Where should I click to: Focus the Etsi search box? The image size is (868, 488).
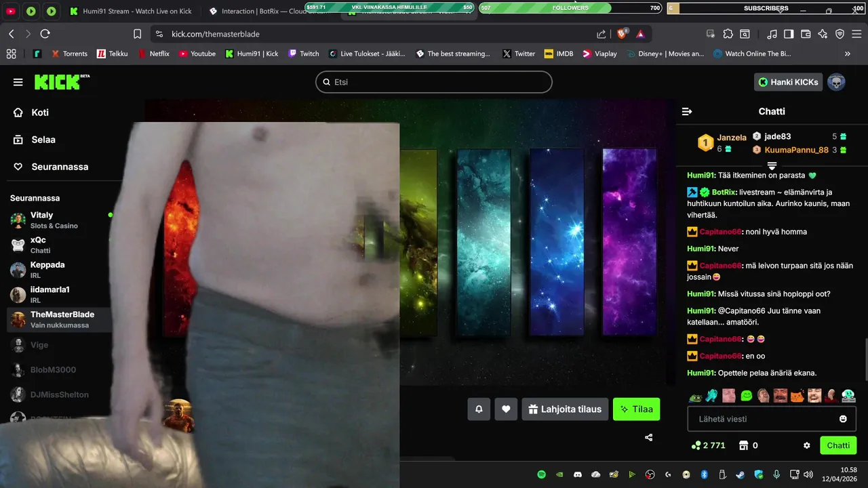coord(434,82)
